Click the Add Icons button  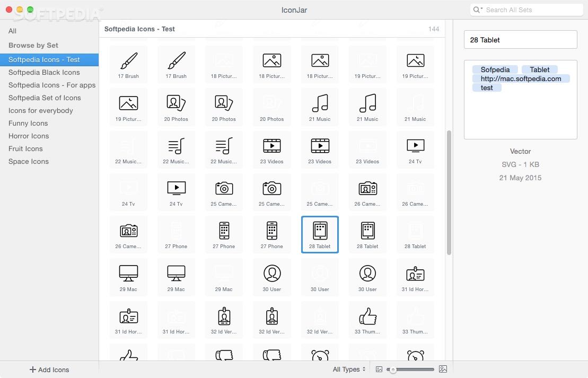click(49, 370)
